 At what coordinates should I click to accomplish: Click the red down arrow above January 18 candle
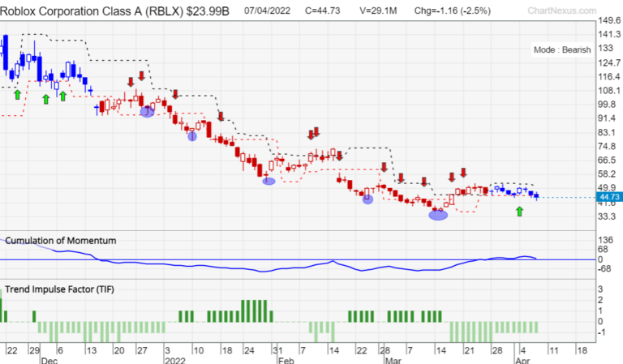[221, 116]
